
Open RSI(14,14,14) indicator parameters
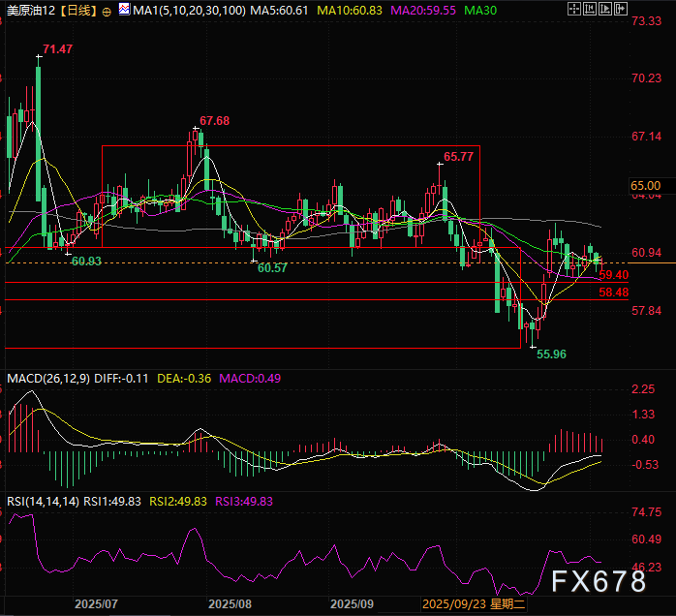42,501
